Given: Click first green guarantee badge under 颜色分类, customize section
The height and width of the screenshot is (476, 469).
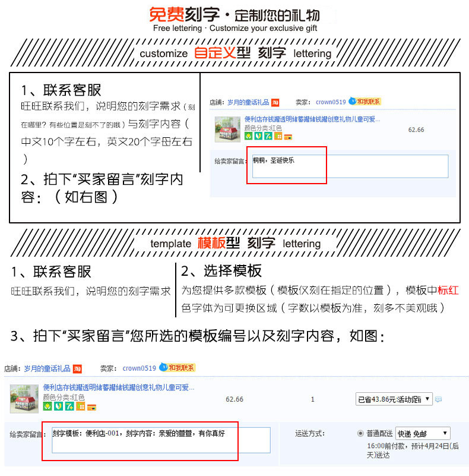Looking at the screenshot, I should [249, 136].
